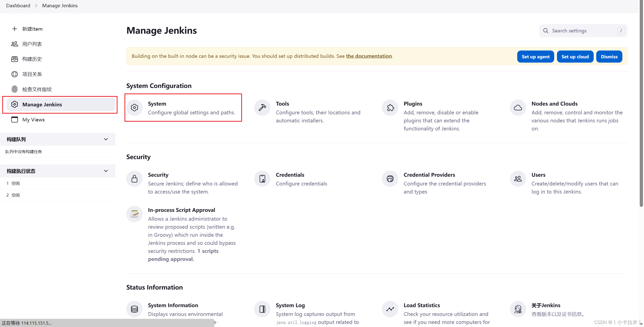This screenshot has width=644, height=327.
Task: Open 构建历史 in the sidebar
Action: 32,59
